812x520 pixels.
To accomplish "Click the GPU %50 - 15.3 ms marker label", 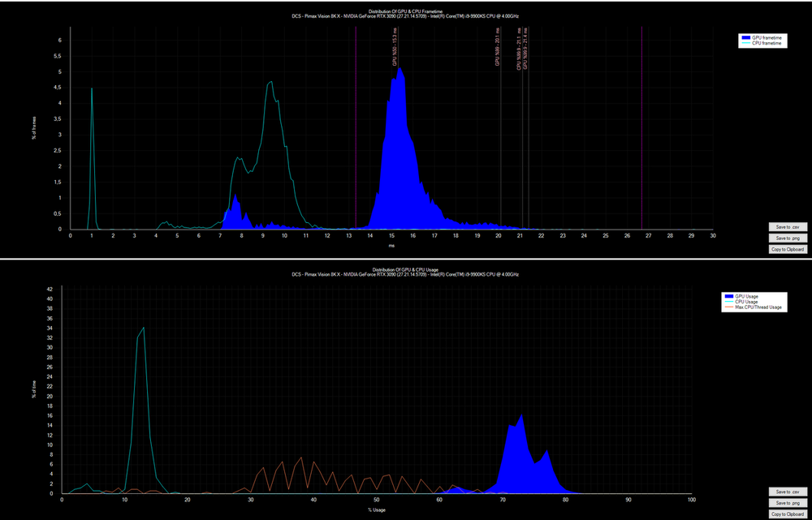I will click(395, 47).
